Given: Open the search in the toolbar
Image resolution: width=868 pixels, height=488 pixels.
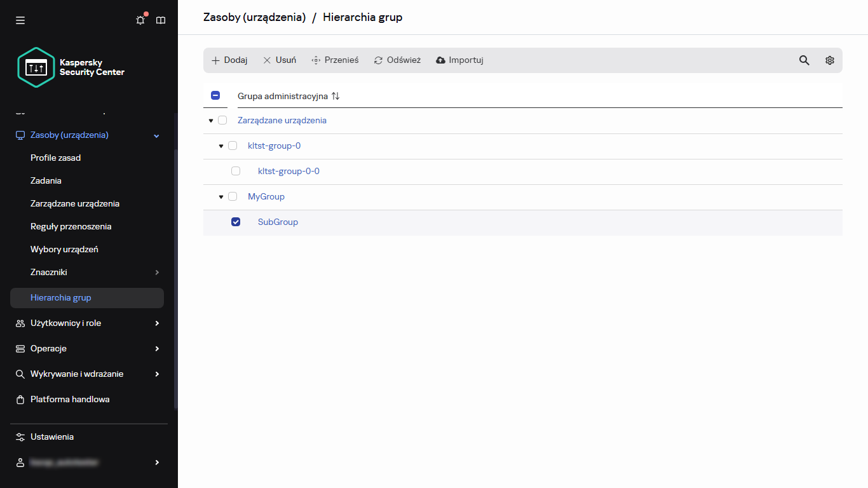Looking at the screenshot, I should [804, 60].
